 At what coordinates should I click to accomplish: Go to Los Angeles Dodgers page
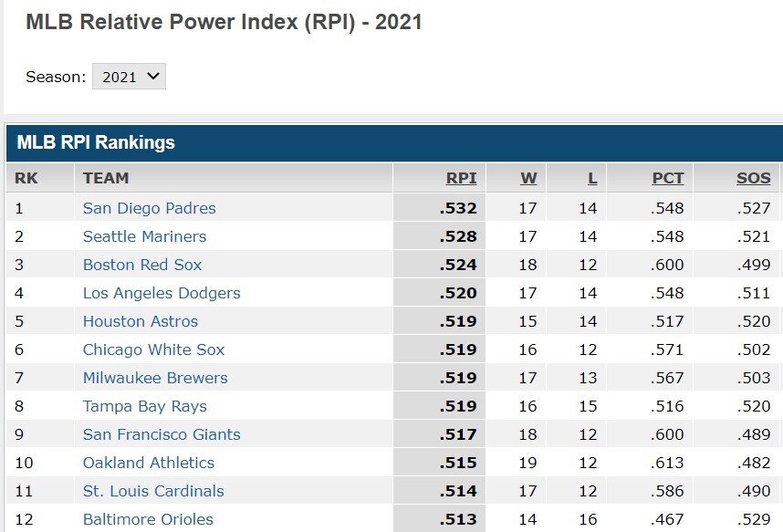[x=162, y=293]
